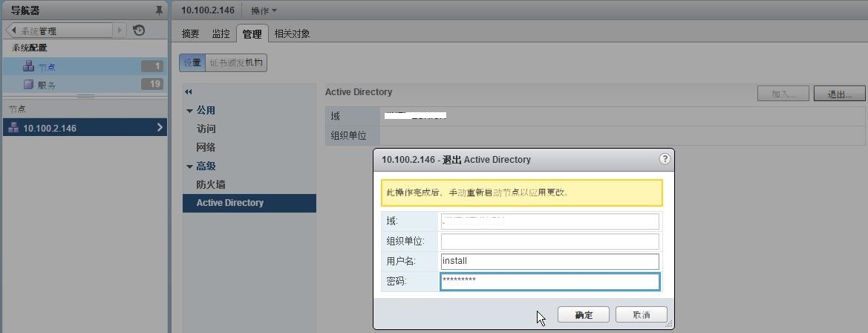Open the 操作 dropdown menu
This screenshot has height=333, width=868.
(x=264, y=10)
